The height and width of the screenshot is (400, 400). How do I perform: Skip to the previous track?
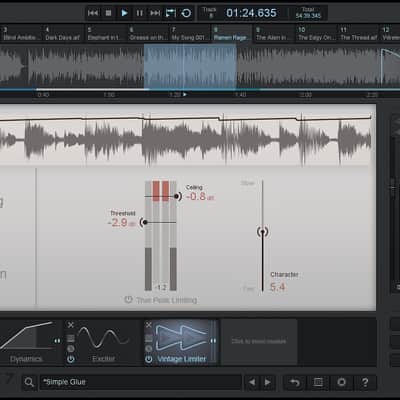pos(93,13)
